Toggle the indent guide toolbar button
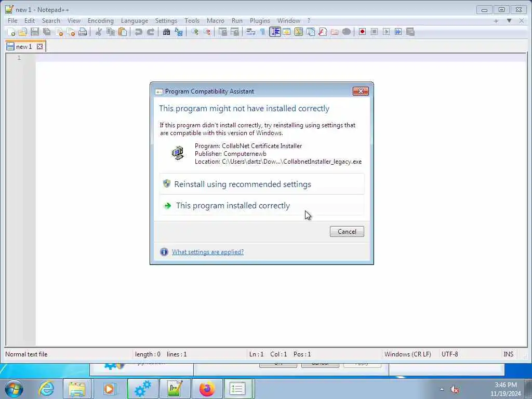532x399 pixels. [x=275, y=32]
